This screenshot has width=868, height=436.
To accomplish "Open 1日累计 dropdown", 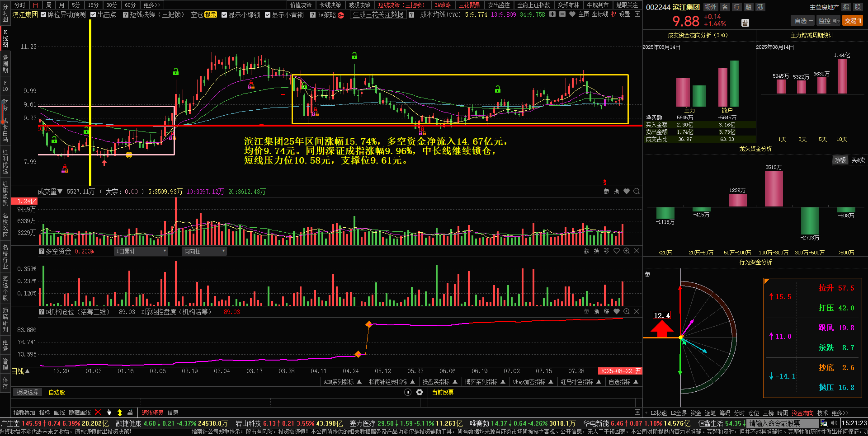I will [x=141, y=251].
